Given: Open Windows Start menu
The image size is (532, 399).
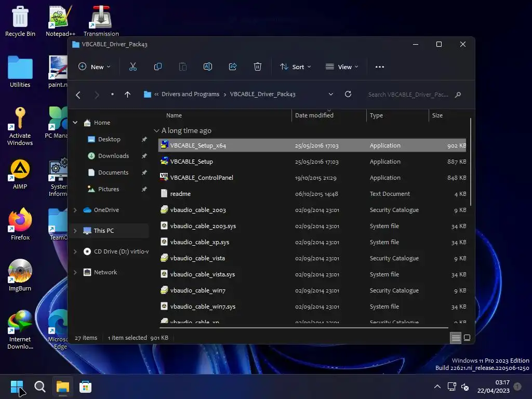Looking at the screenshot, I should (x=17, y=387).
